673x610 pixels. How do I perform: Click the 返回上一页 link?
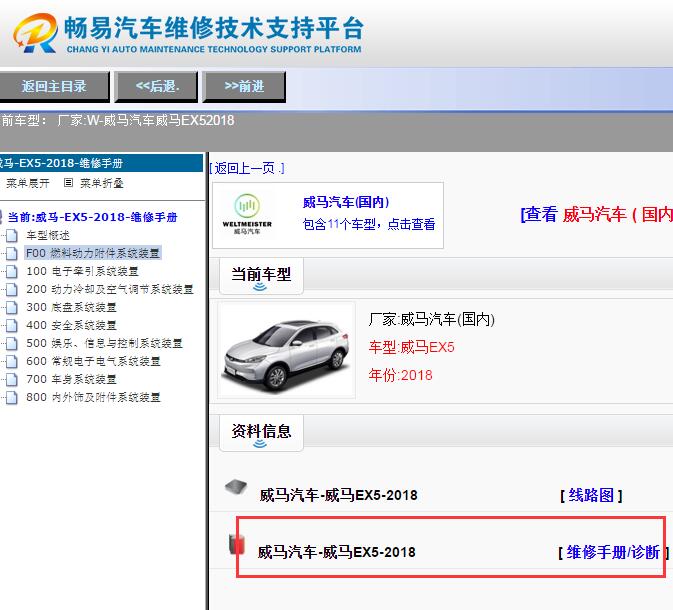pos(248,168)
